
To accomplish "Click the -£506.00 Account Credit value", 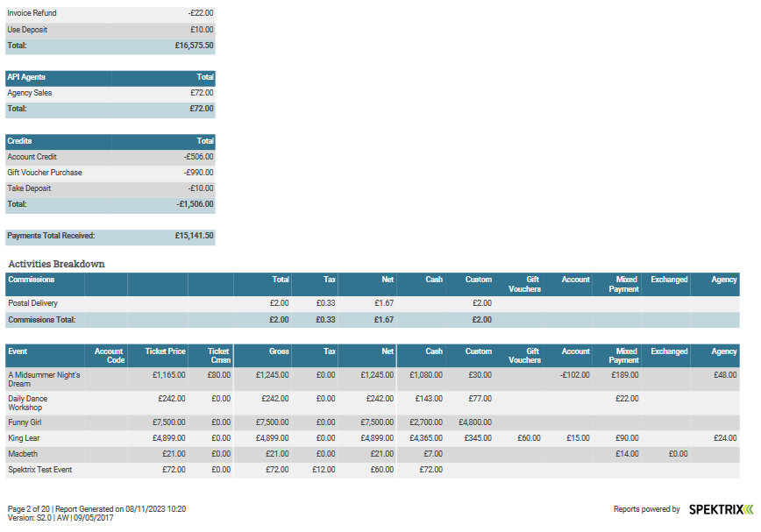I will pos(198,157).
